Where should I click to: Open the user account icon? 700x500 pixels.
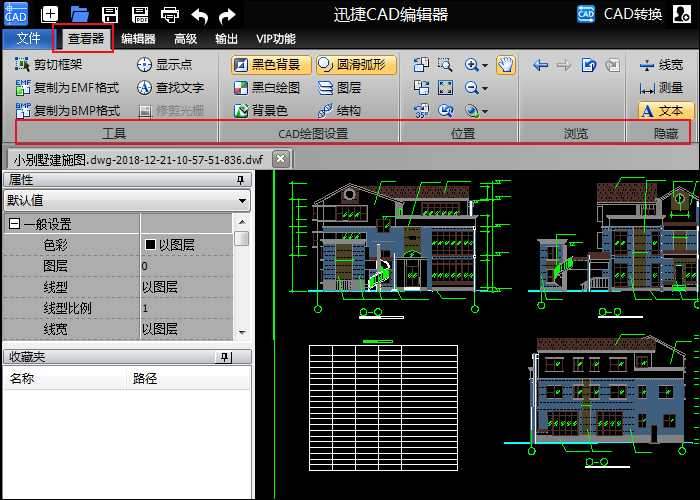(682, 14)
